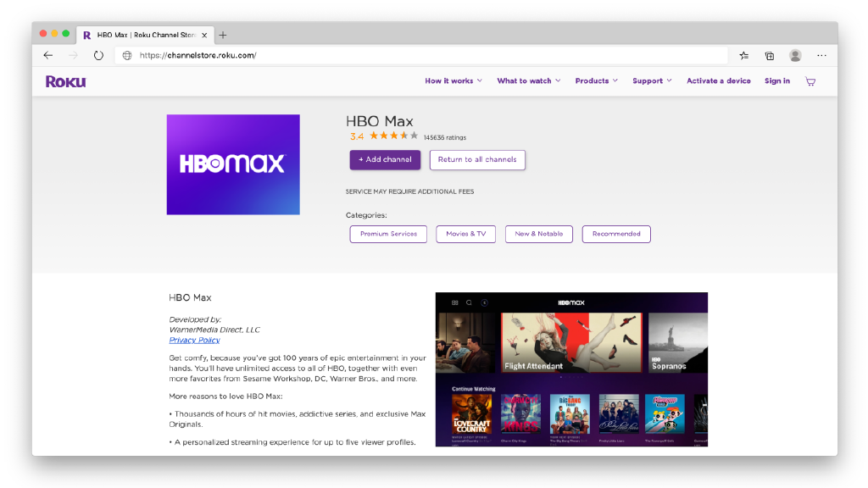Click the Kings poster in Continue Watching
This screenshot has width=868, height=488.
coord(521,414)
